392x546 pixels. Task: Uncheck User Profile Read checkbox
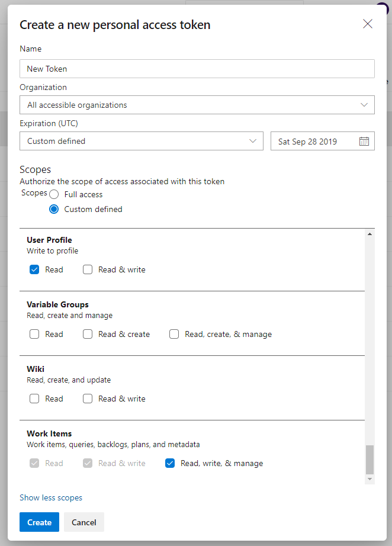point(34,269)
